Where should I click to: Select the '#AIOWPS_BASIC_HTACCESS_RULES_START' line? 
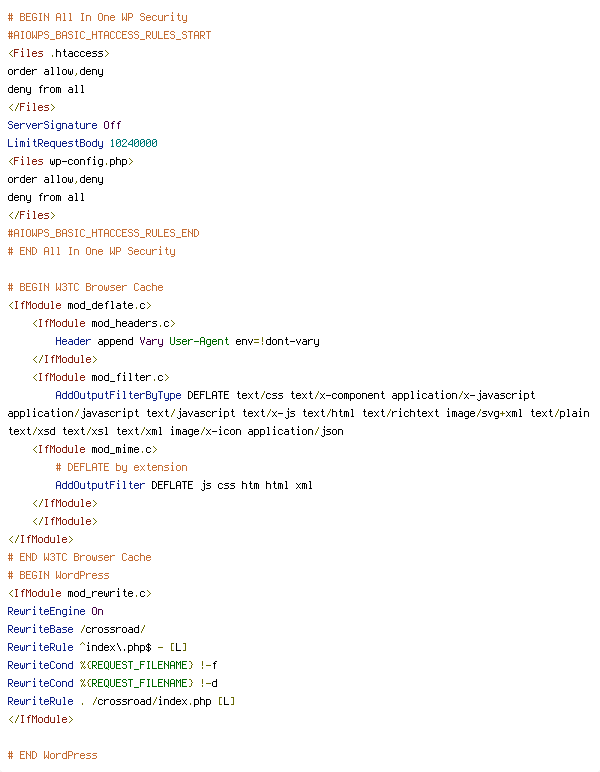pos(109,35)
